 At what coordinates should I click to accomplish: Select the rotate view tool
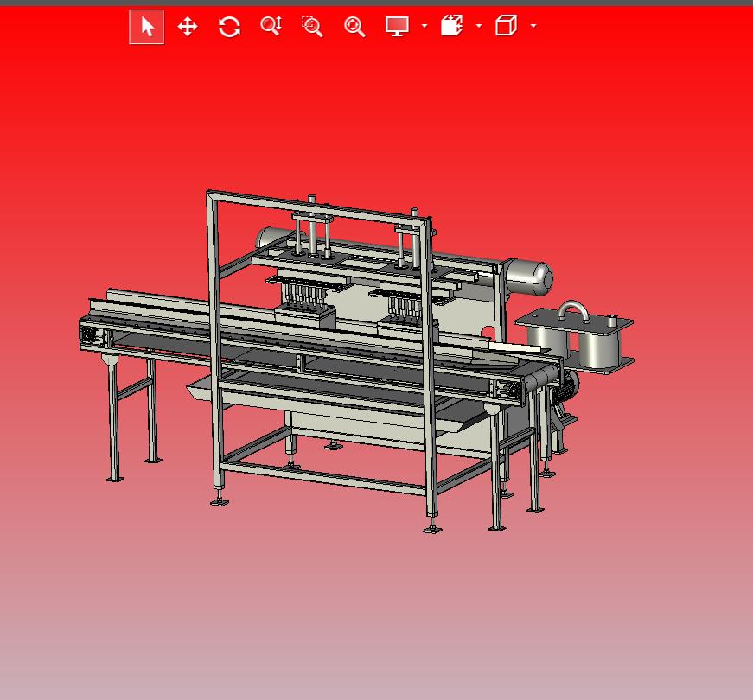(229, 27)
